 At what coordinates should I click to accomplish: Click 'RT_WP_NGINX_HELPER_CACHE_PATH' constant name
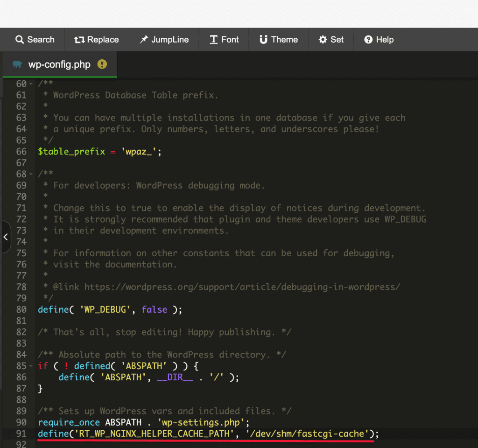coord(154,434)
